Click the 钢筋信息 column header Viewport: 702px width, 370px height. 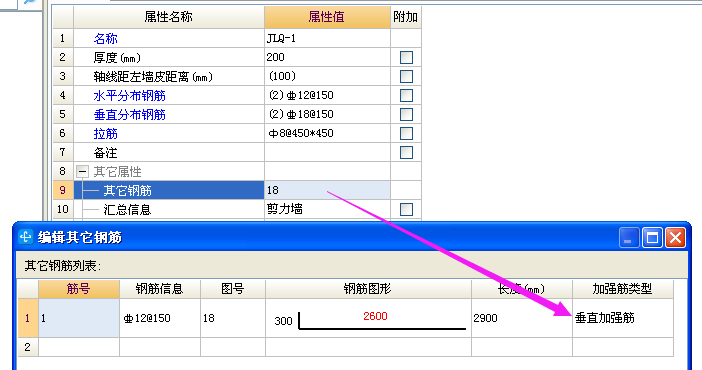point(160,289)
